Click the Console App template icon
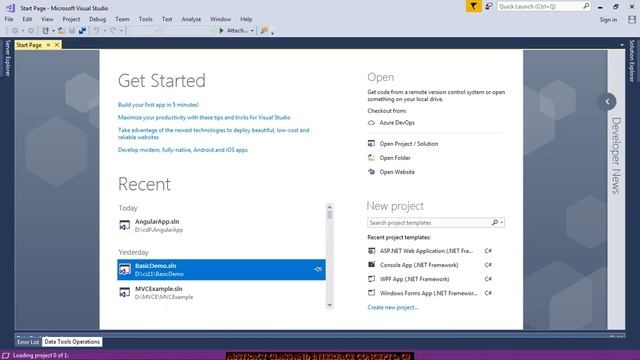Screen dimensions: 640x360 pos(371,264)
